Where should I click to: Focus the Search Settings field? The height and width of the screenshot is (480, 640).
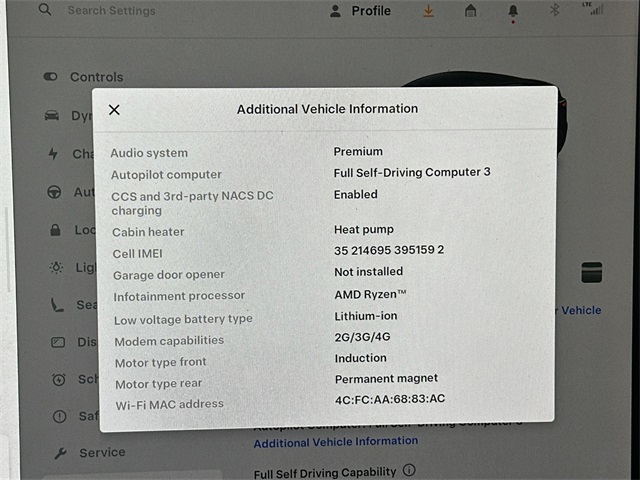[111, 11]
